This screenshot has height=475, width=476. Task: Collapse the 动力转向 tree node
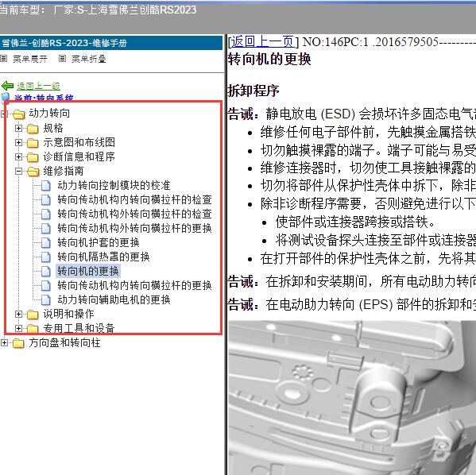4,114
